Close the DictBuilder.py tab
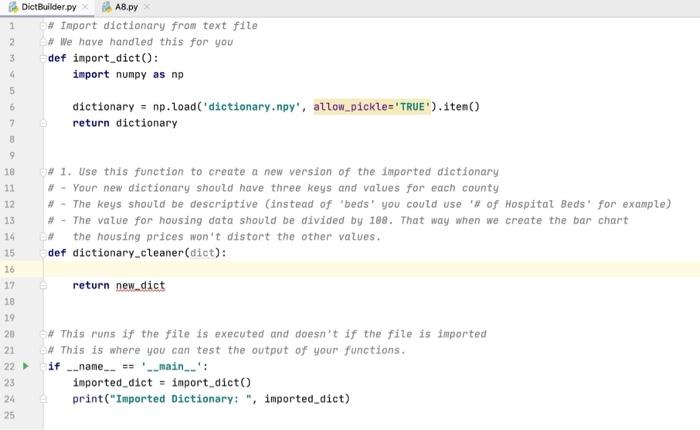700x430 pixels. (x=85, y=7)
